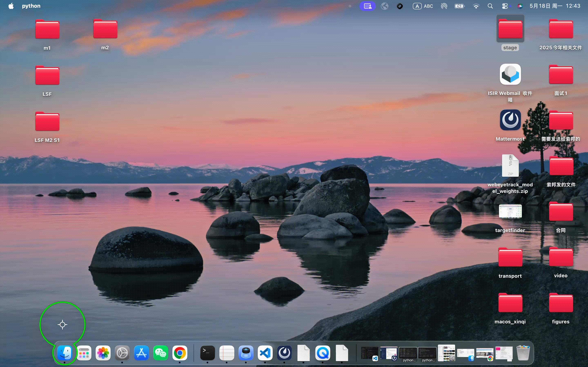Launch Visual Studio Code from Dock
Viewport: 588px width, 367px height.
265,353
